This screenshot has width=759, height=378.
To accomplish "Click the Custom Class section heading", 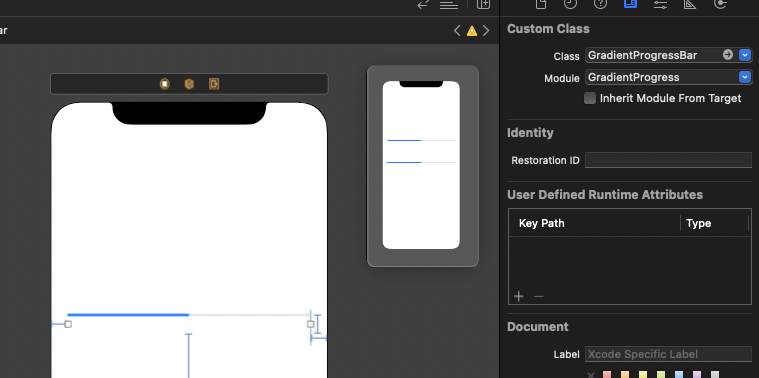I will pos(548,29).
